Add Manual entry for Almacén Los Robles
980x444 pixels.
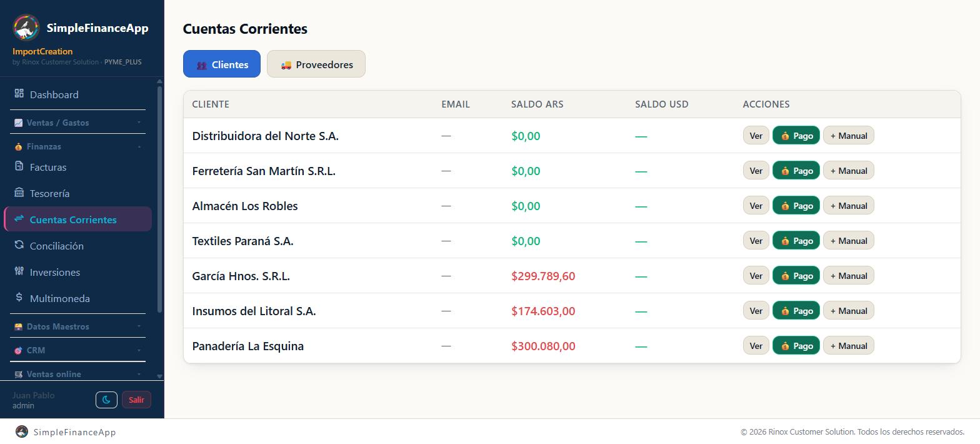tap(849, 206)
